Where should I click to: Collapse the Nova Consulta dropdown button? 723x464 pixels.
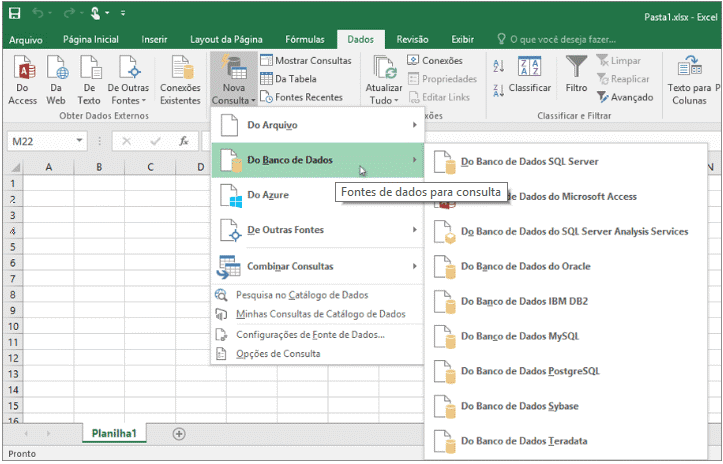point(233,80)
